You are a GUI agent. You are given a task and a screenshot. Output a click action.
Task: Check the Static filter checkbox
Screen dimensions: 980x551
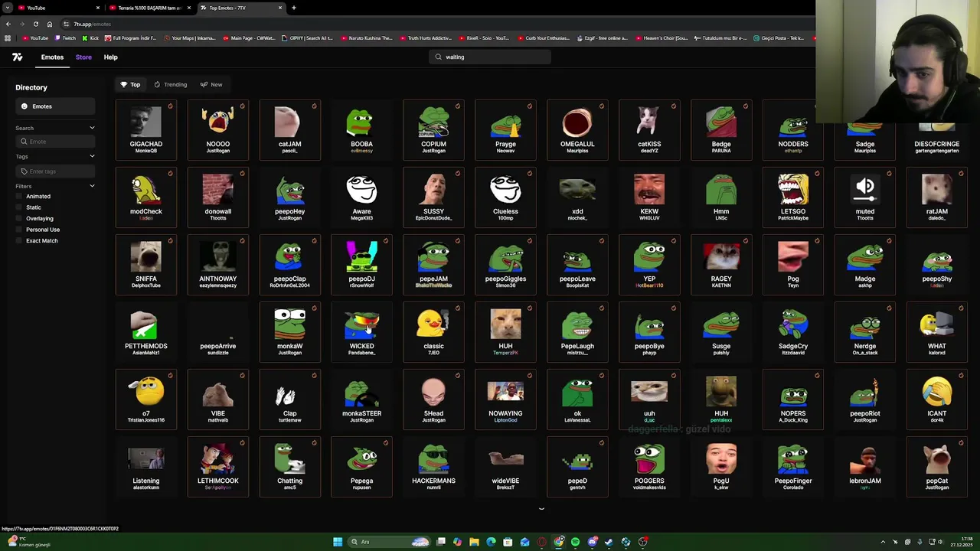[19, 207]
